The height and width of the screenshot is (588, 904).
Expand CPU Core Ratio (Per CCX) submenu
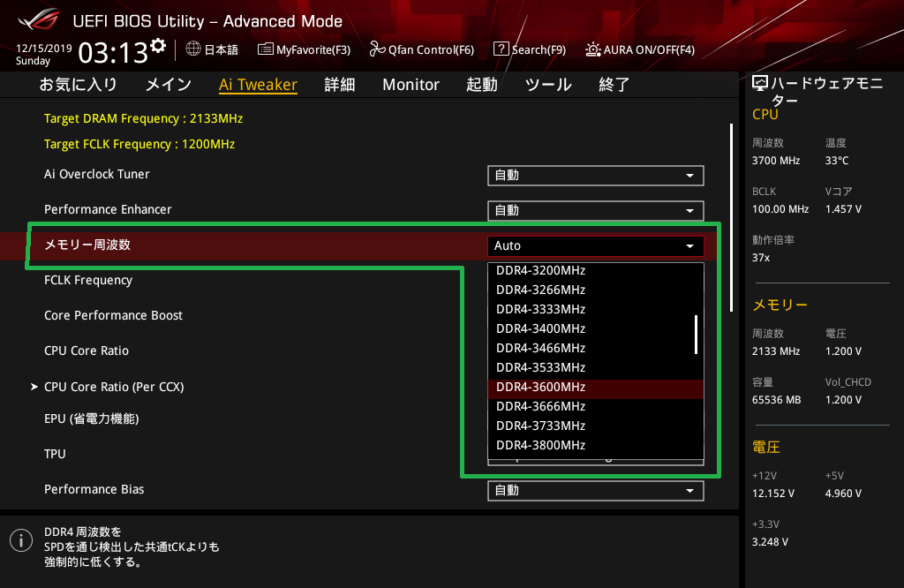(114, 387)
